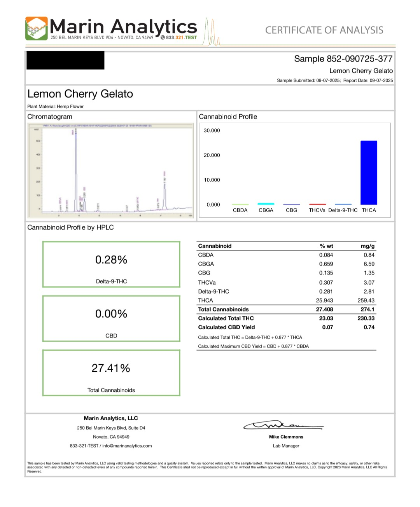The height and width of the screenshot is (507, 420).
Task: Click the Chromatogram section label
Action: 50,117
